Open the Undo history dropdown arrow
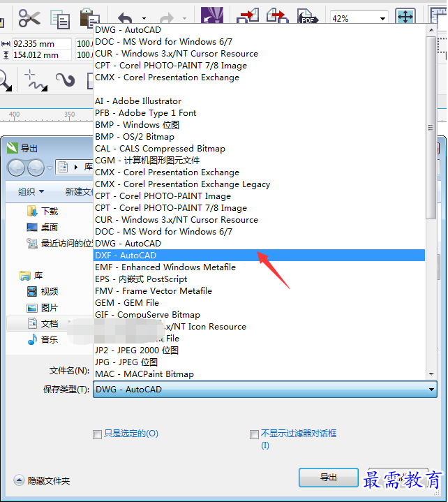 coord(144,19)
